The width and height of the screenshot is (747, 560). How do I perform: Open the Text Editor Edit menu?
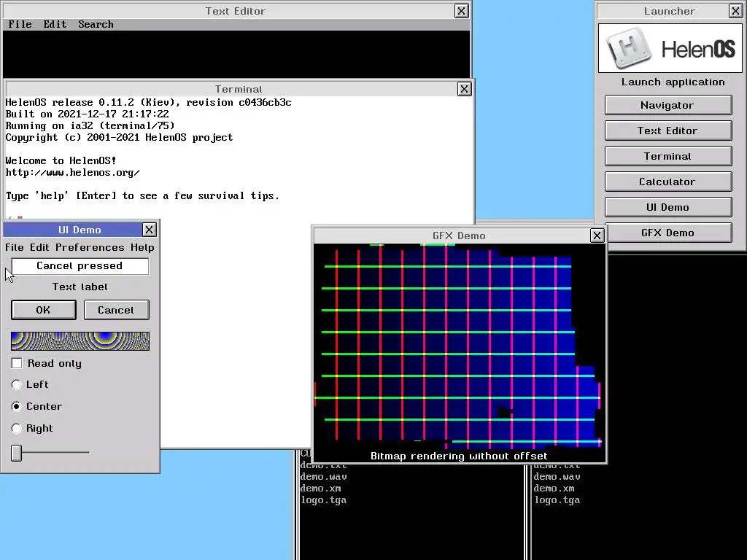coord(55,24)
